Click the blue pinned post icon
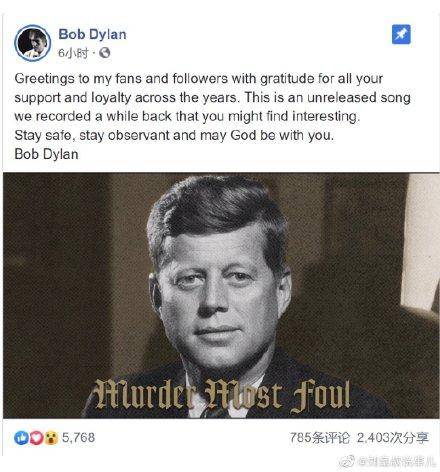The width and height of the screenshot is (440, 472). pos(401,34)
